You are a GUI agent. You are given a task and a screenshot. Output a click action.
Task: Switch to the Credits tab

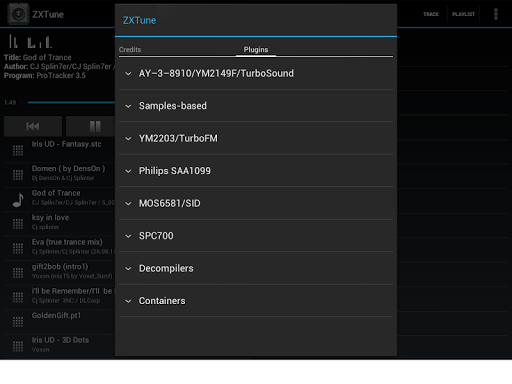[x=130, y=49]
